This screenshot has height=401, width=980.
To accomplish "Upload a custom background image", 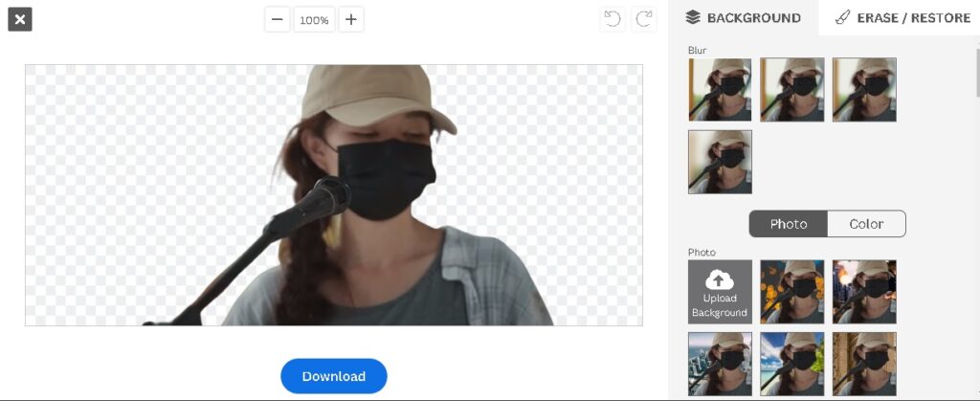I will click(720, 292).
